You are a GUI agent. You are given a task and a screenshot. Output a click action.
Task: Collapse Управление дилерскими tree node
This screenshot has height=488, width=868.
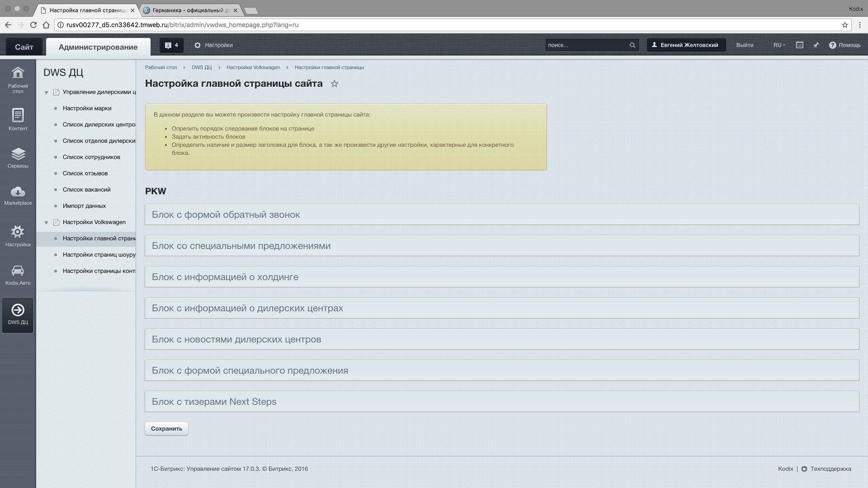click(46, 93)
